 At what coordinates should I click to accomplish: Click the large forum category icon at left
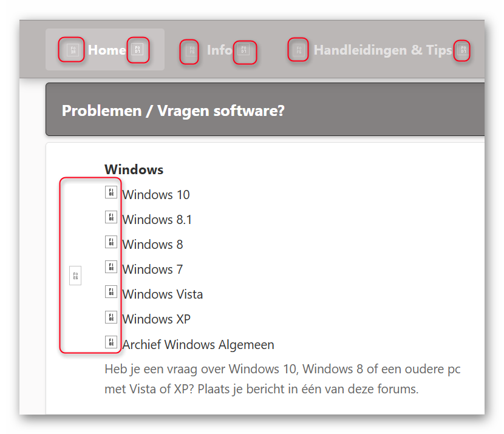[75, 276]
